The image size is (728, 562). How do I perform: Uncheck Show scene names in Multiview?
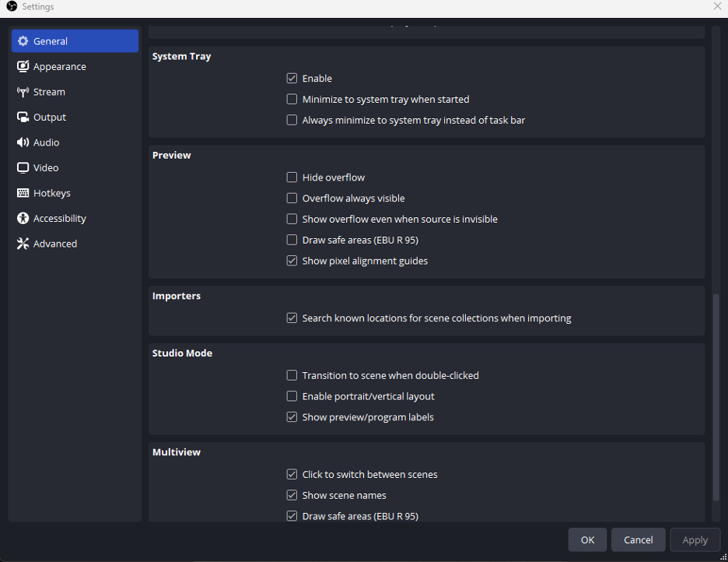point(292,495)
